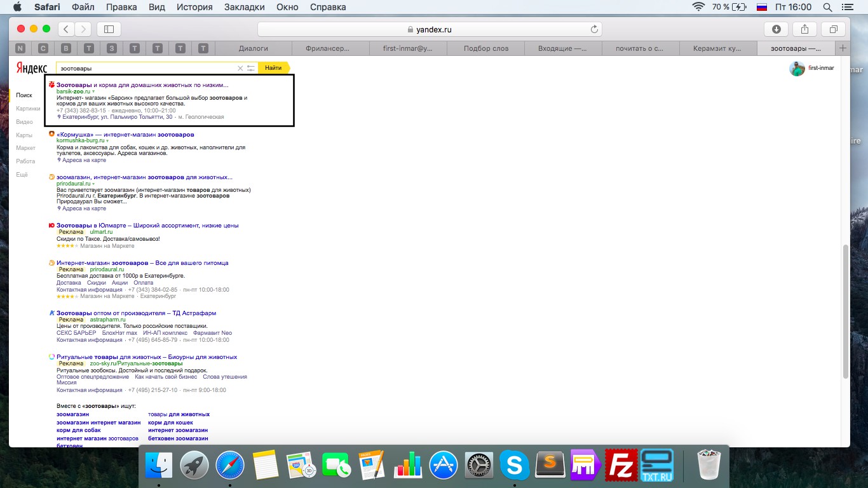Click the page's vertical scrollbar thumb
This screenshot has height=488, width=868.
[x=845, y=311]
